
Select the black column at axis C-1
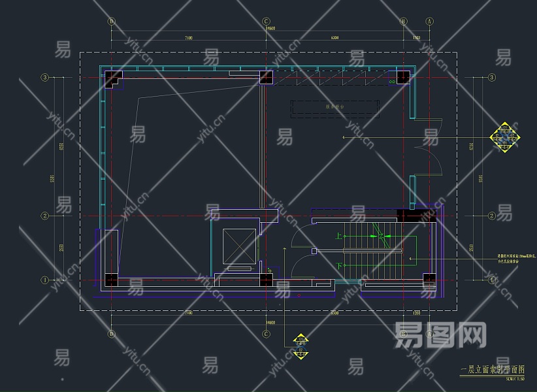point(266,280)
